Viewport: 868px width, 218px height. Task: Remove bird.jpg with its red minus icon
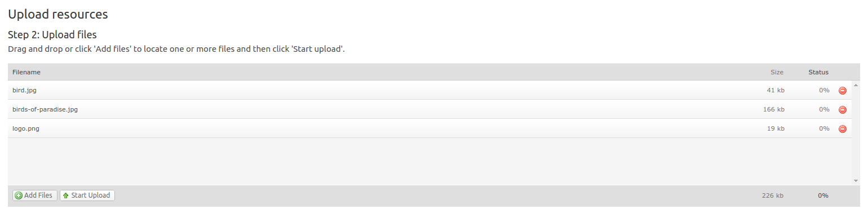coord(843,91)
